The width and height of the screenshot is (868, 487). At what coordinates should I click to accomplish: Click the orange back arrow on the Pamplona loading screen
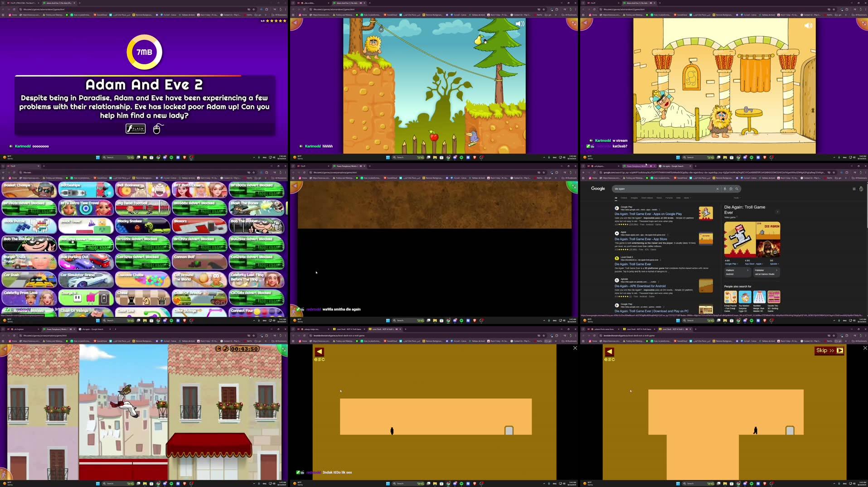[296, 186]
